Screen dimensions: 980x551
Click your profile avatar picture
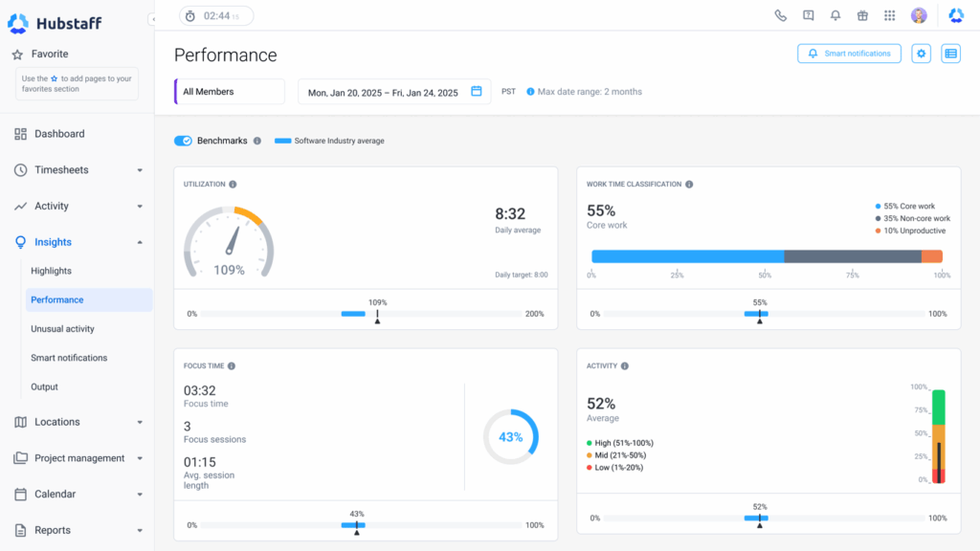(918, 14)
